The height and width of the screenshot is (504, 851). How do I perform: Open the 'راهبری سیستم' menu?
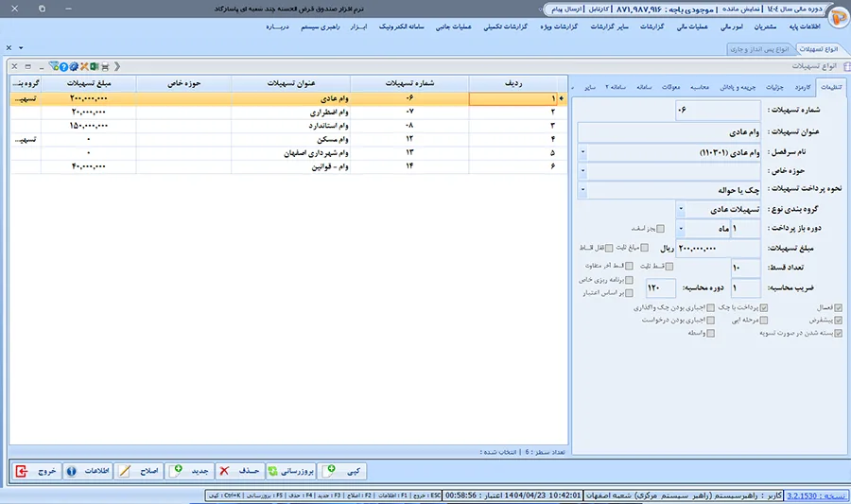[321, 26]
